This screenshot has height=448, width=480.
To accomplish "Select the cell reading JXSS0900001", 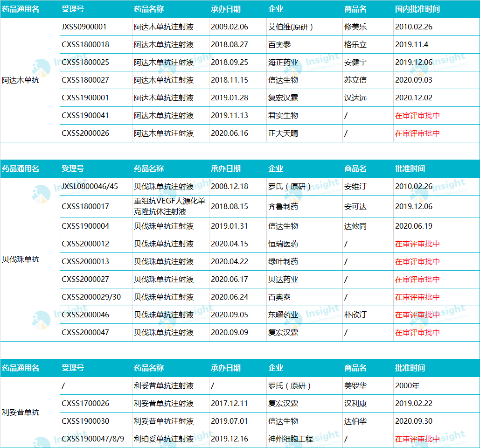I will tap(84, 27).
